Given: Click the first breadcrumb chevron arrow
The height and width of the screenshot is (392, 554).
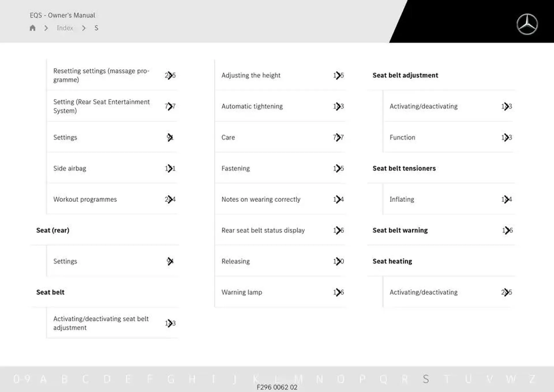Looking at the screenshot, I should pyautogui.click(x=46, y=28).
